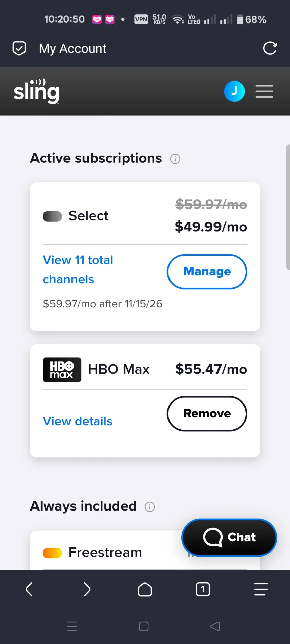290x644 pixels.
Task: Open the browser tabs switcher
Action: click(x=203, y=589)
